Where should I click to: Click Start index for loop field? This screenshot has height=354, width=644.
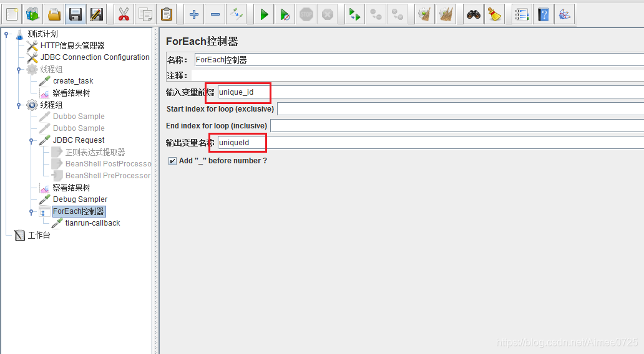pos(461,109)
